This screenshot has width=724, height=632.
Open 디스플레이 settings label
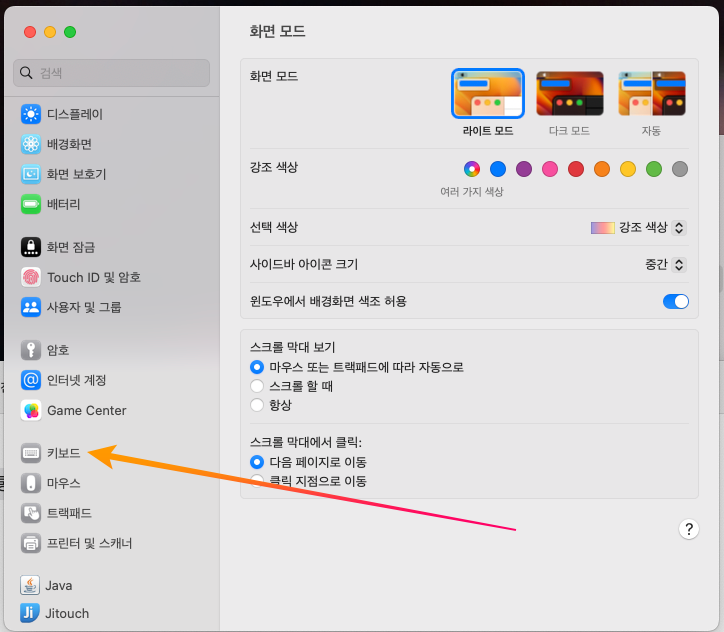[75, 114]
